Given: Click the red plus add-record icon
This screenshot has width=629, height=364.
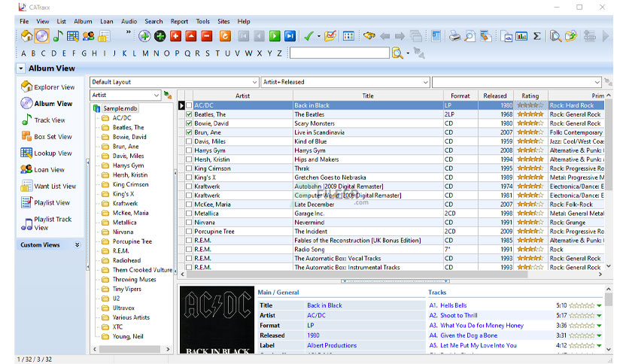Looking at the screenshot, I should [x=175, y=35].
